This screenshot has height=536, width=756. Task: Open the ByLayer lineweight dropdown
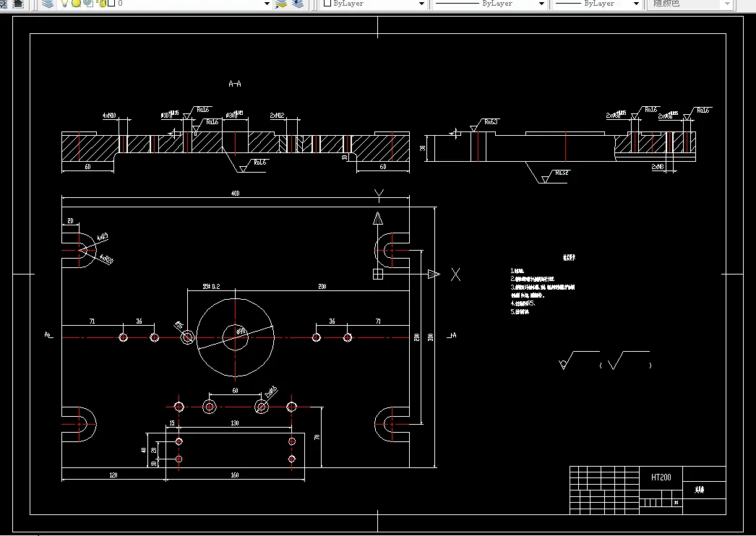tap(636, 4)
